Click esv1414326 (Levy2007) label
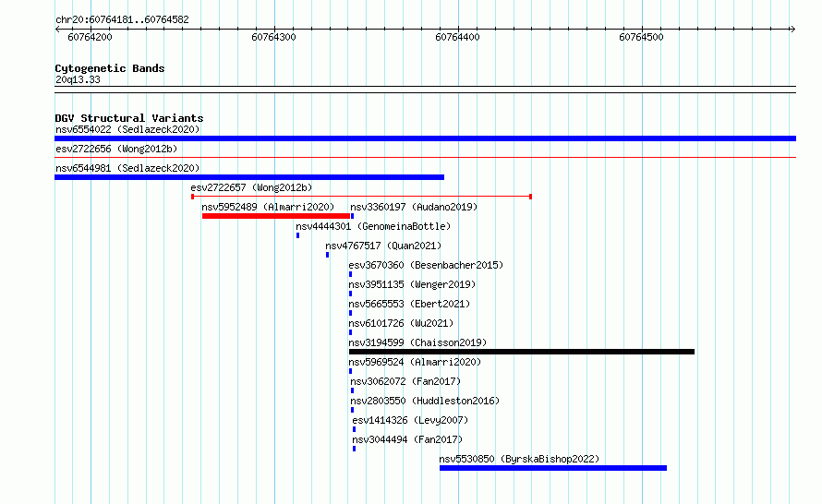Viewport: 822px width, 504px height. tap(410, 420)
